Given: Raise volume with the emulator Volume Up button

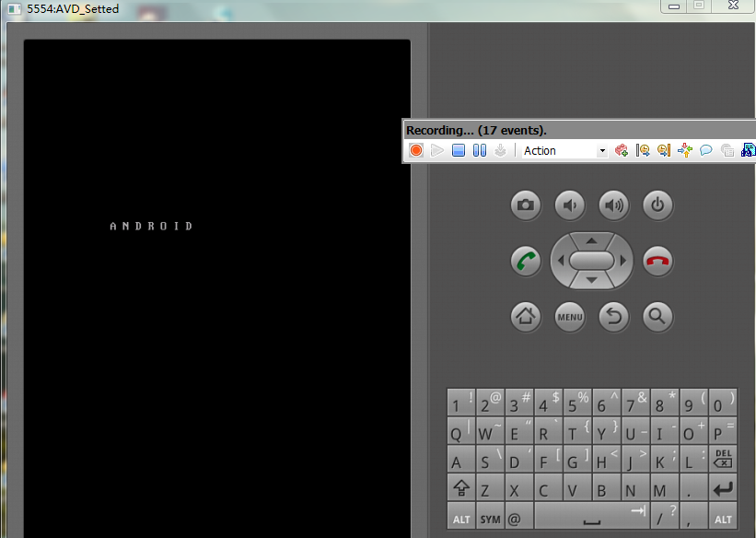Looking at the screenshot, I should tap(614, 205).
